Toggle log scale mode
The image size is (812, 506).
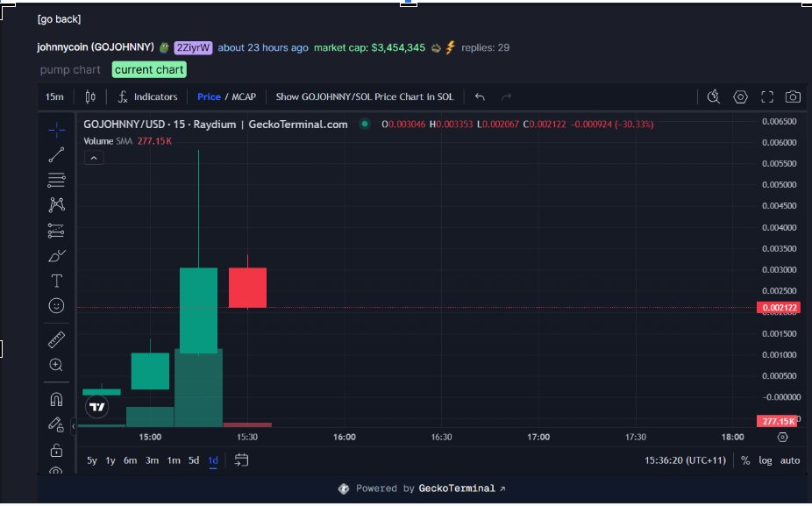[765, 460]
